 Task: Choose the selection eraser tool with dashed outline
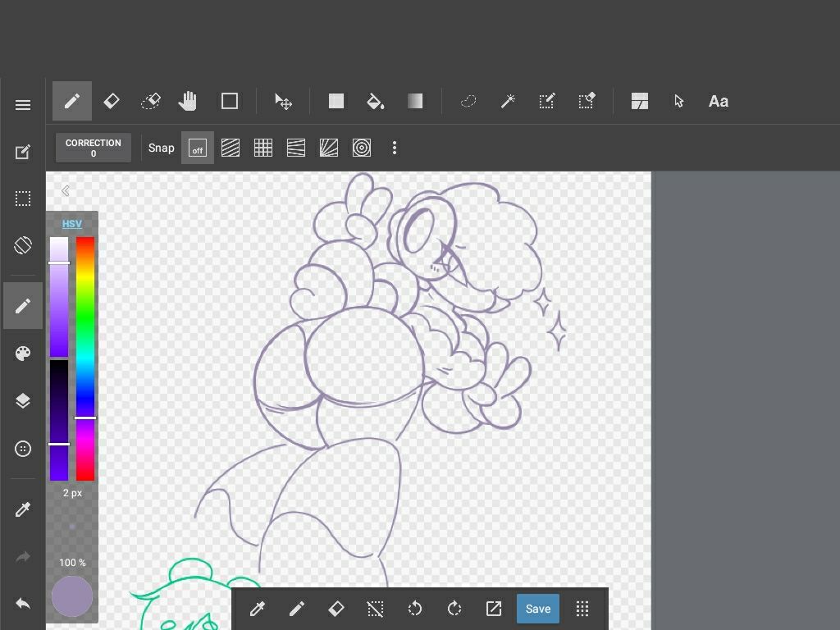click(151, 101)
